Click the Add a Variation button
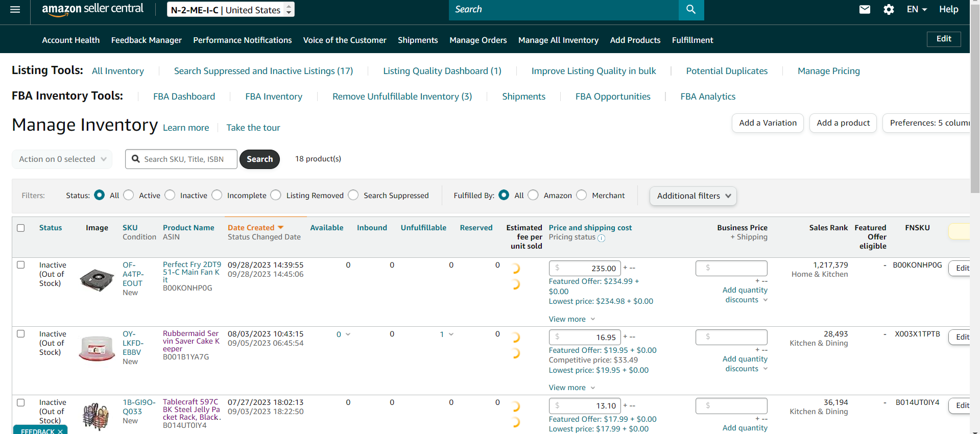980x434 pixels. coord(768,123)
